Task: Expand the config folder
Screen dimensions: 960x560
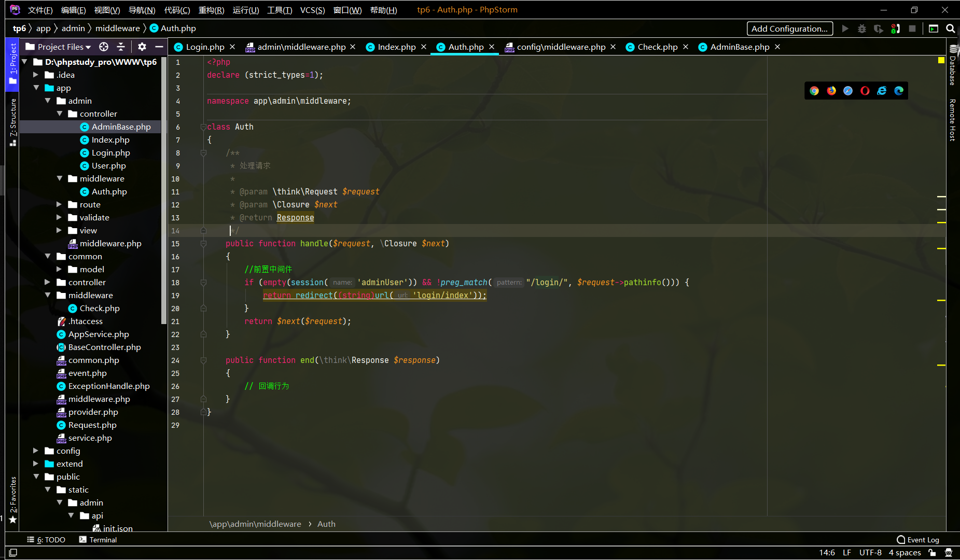Action: pyautogui.click(x=36, y=451)
